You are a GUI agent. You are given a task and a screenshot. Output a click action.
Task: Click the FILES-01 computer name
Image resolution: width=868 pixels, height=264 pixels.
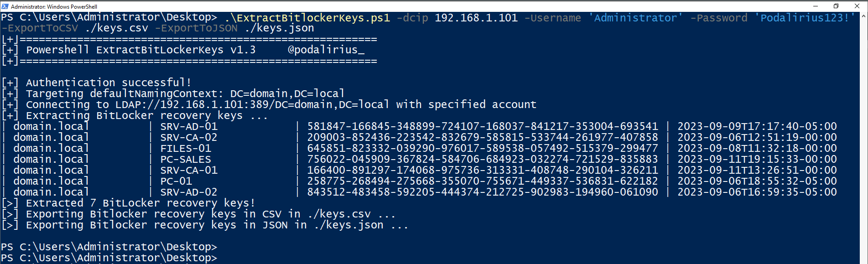(x=186, y=148)
